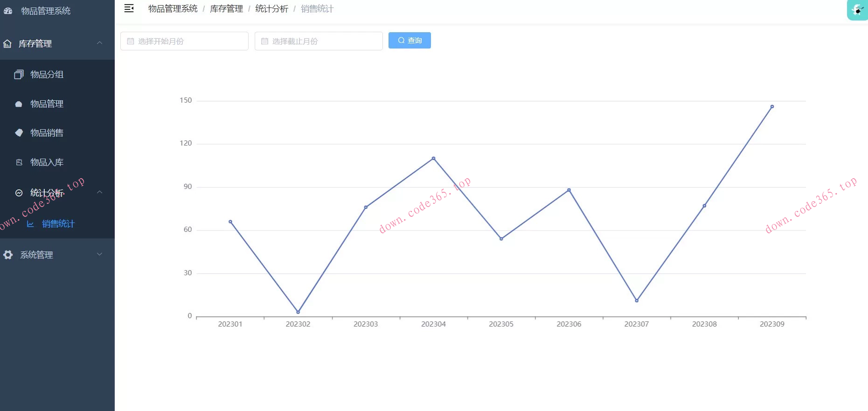Click the 202307 data point on chart

(x=637, y=300)
